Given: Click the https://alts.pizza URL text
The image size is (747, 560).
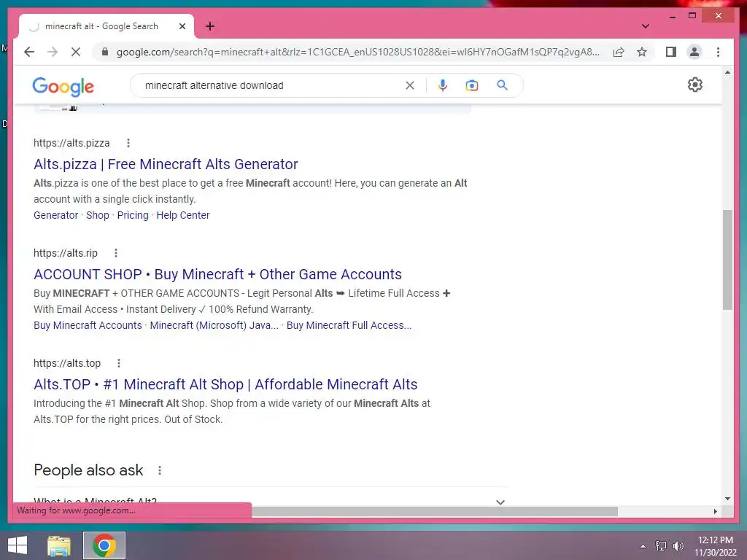Looking at the screenshot, I should tap(71, 143).
